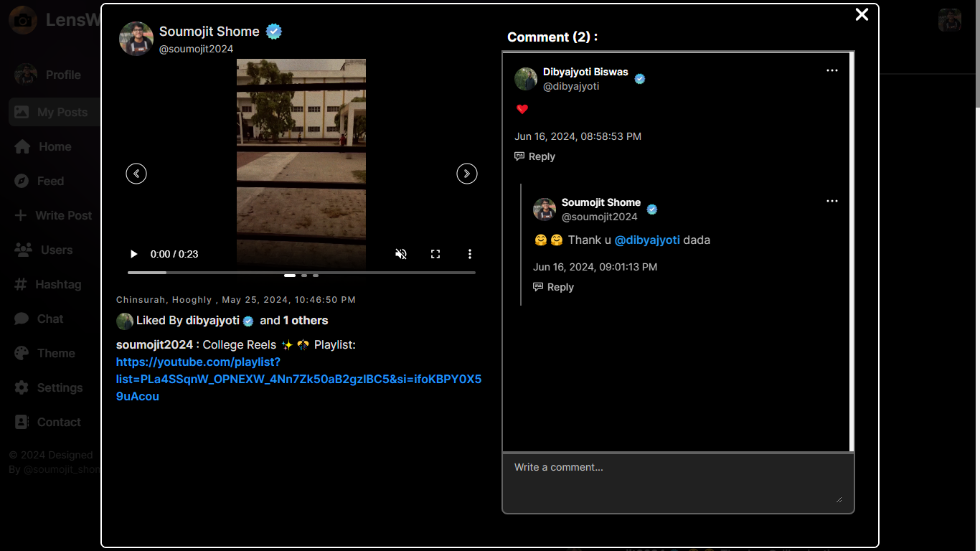980x551 pixels.
Task: Click the comments panel scrollbar
Action: [x=852, y=251]
